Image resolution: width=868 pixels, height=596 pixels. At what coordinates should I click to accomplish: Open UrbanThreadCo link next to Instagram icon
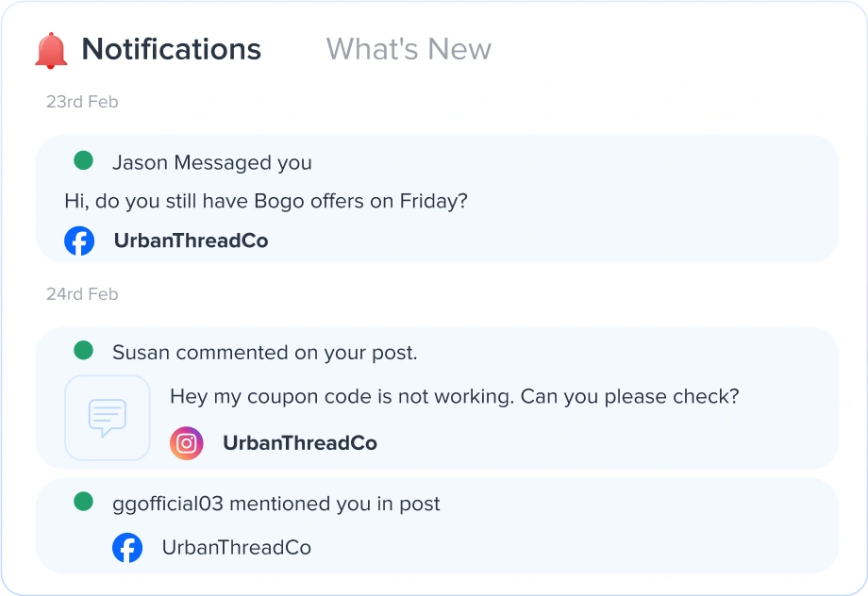coord(299,443)
